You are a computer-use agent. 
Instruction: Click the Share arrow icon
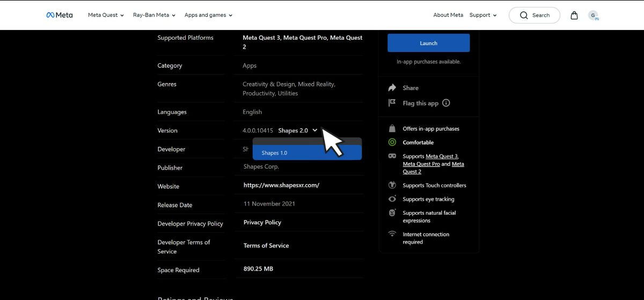tap(392, 88)
